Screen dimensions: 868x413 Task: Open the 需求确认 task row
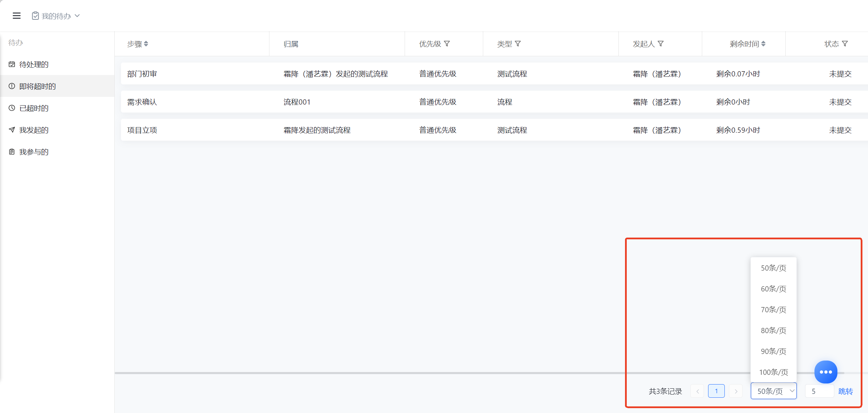pos(494,102)
